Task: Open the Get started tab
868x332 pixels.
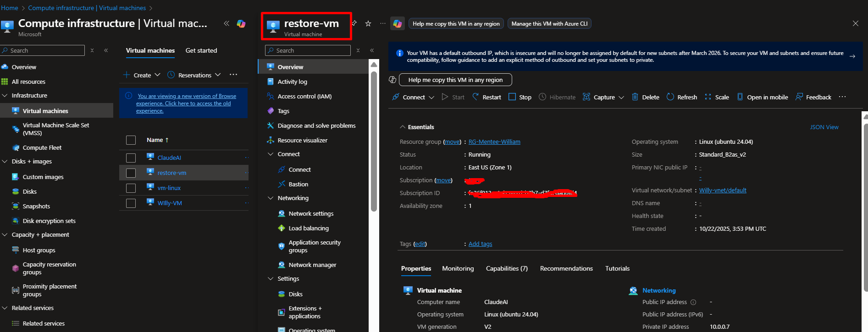Action: pyautogui.click(x=201, y=51)
